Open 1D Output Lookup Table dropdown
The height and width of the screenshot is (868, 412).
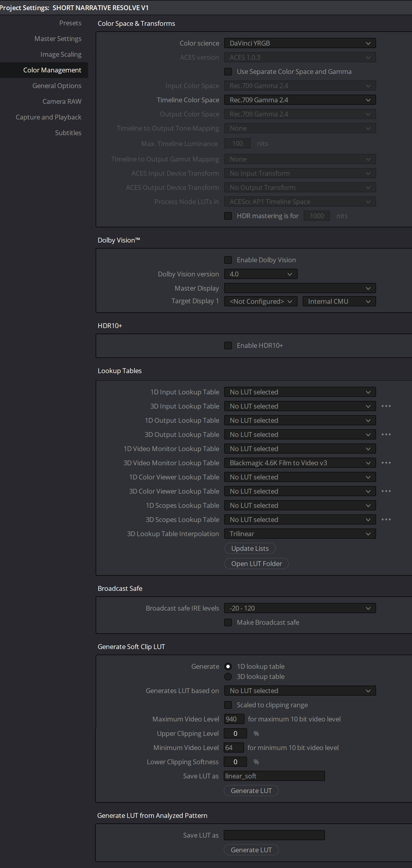(300, 420)
